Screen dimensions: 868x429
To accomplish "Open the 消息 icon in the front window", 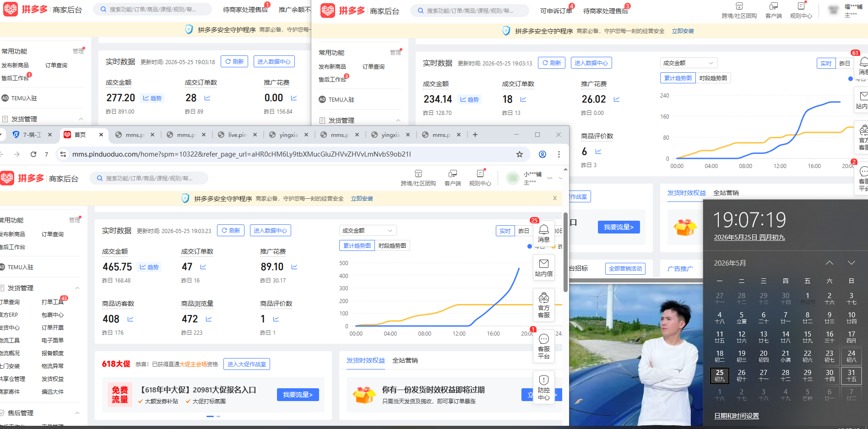I will [543, 233].
